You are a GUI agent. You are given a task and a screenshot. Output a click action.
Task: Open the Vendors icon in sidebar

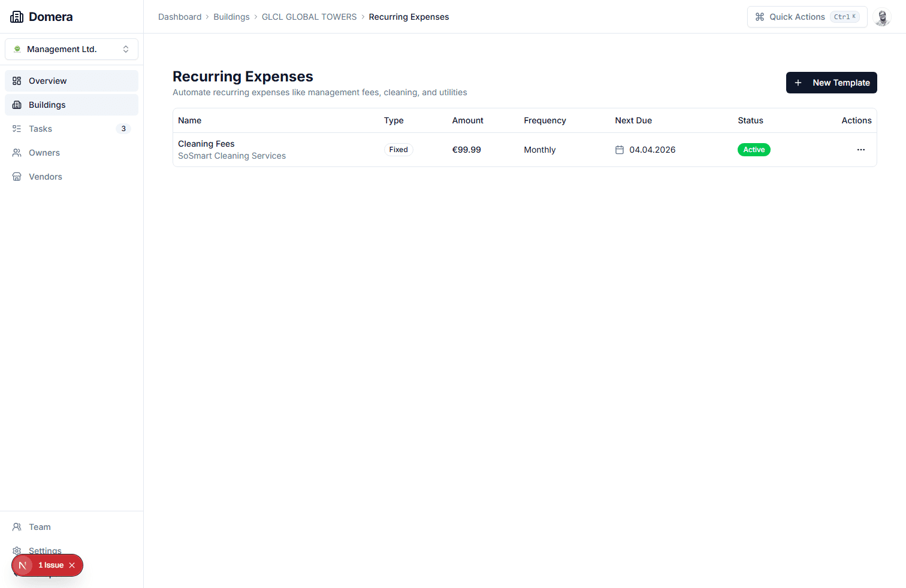click(x=17, y=176)
